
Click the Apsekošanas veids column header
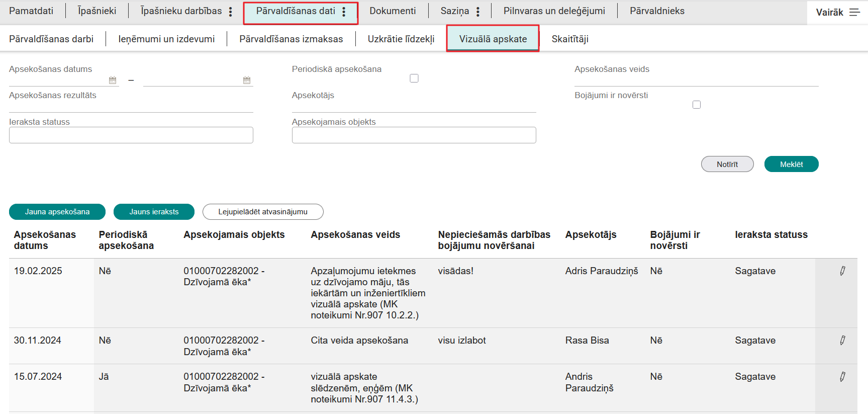355,234
